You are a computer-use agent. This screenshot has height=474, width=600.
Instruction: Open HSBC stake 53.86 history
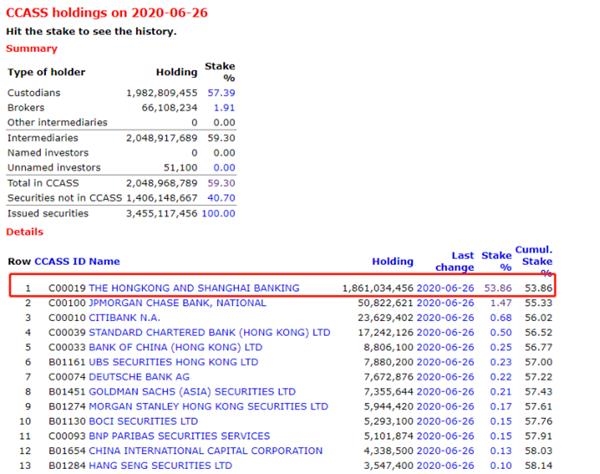[498, 288]
